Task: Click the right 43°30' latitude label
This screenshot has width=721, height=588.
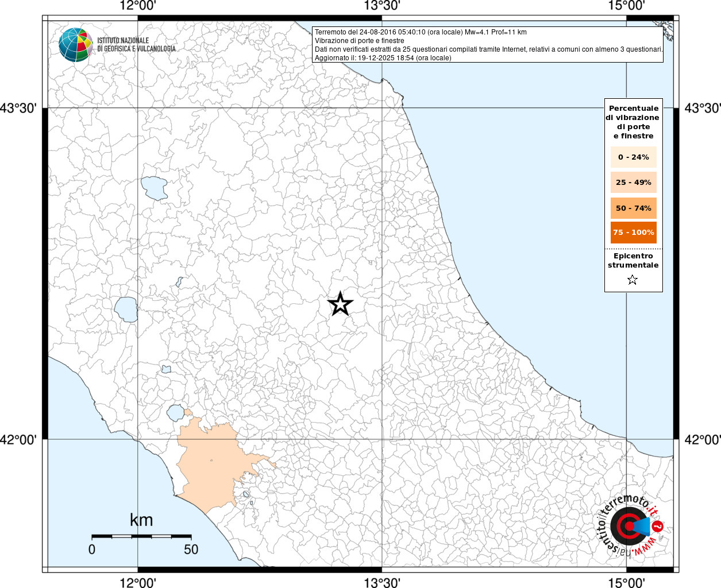Action: 702,108
